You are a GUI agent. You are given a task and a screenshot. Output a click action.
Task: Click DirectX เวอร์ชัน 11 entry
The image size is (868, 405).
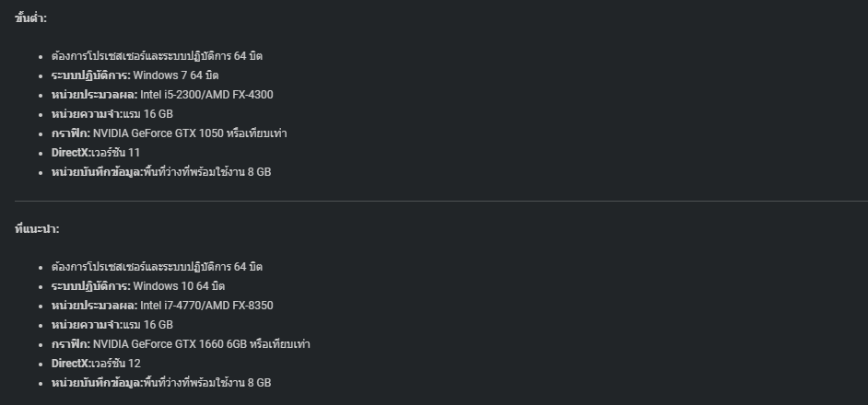(x=96, y=153)
